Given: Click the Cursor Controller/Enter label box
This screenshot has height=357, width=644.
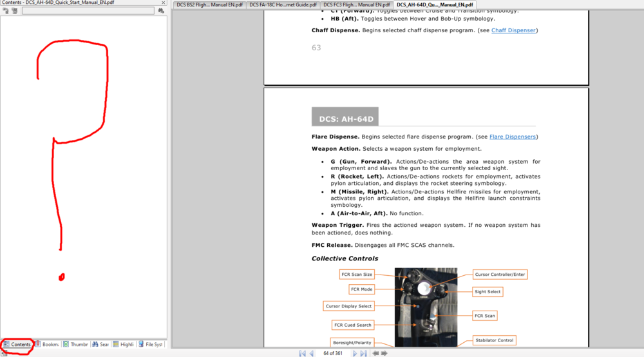Looking at the screenshot, I should 500,275.
